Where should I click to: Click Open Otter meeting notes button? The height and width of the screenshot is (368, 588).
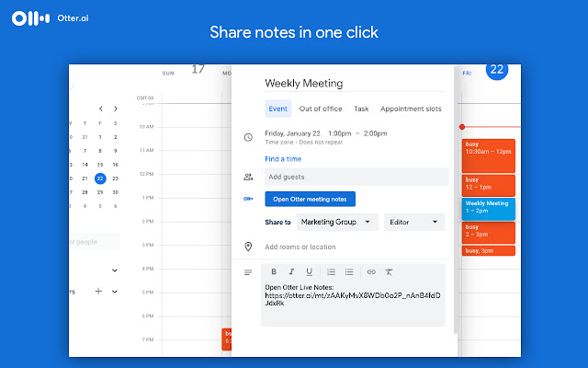pos(311,199)
